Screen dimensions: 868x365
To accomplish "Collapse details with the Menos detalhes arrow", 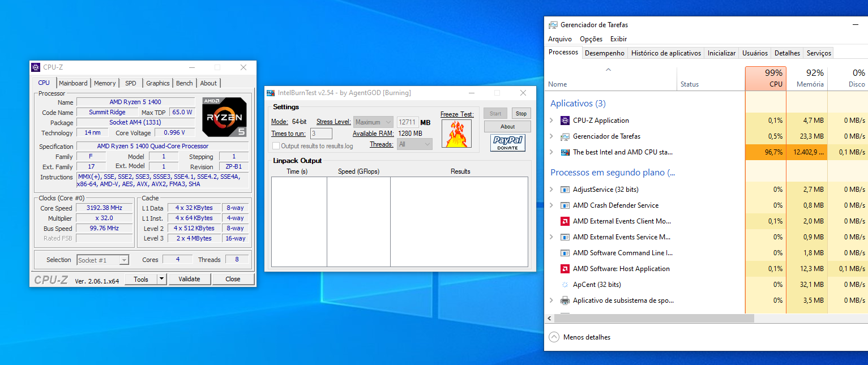I will pos(554,337).
